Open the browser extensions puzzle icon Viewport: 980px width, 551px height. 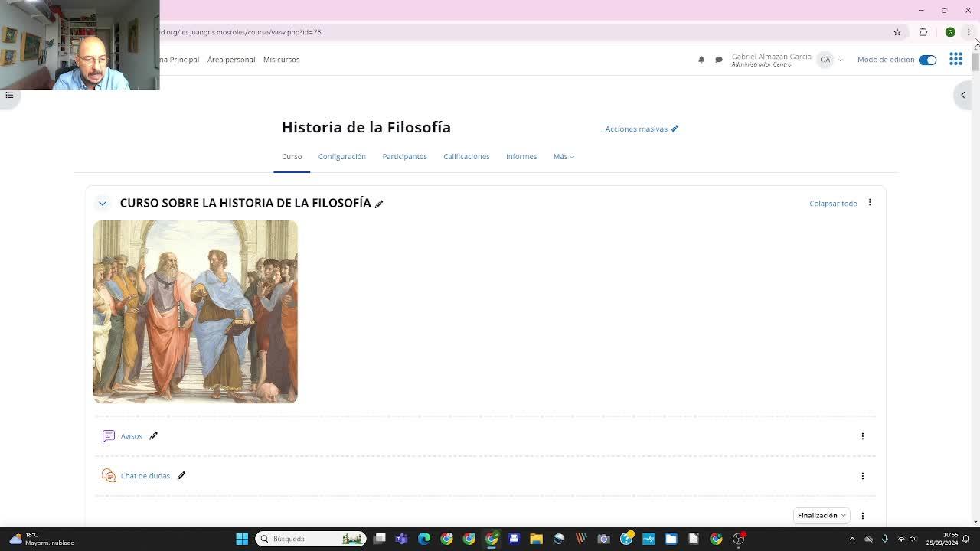(923, 32)
